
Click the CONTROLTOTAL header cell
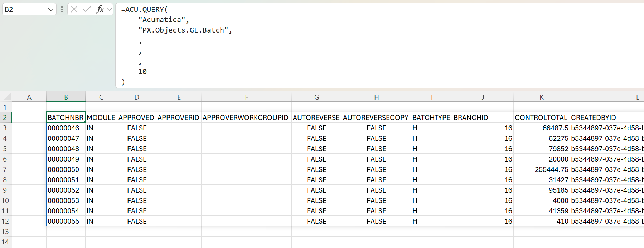coord(542,118)
